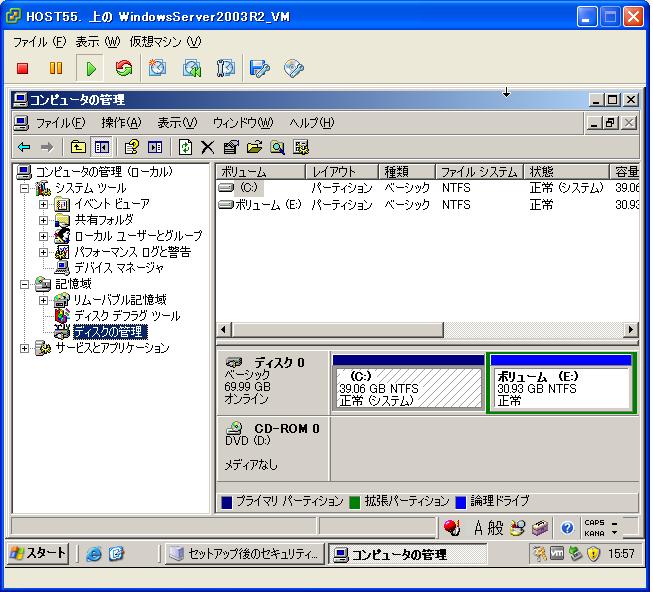Screen dimensions: 653x592
Task: Click the volume list scroll right arrow
Action: [x=631, y=330]
